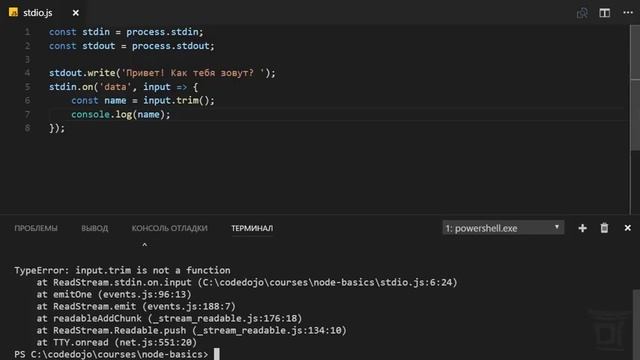640x360 pixels.
Task: Click 'ReadStream.Readable.push' stack trace line
Action: [191, 331]
